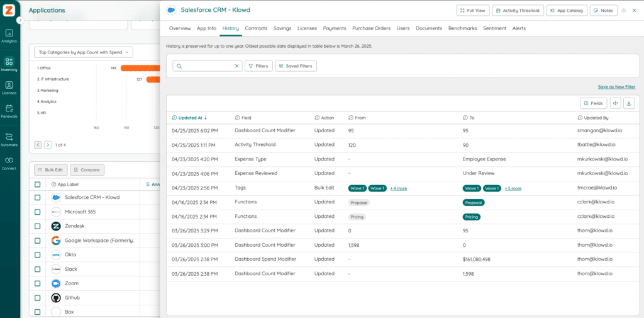Click the Zendesk app icon
This screenshot has height=318, width=644.
tap(56, 226)
